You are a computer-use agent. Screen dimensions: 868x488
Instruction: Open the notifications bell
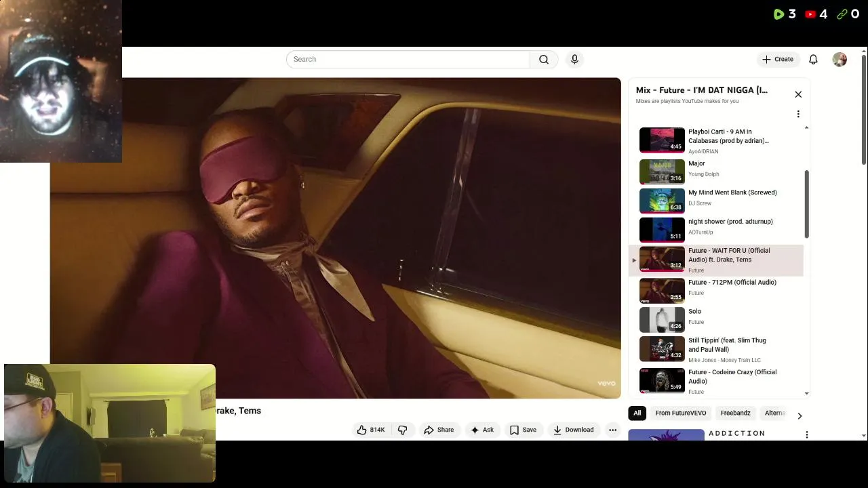coord(813,60)
